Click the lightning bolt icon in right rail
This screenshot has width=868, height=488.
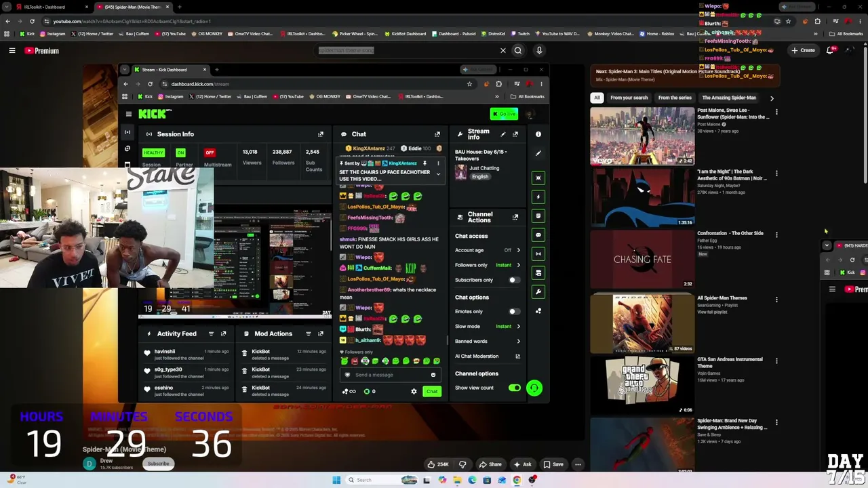[538, 197]
